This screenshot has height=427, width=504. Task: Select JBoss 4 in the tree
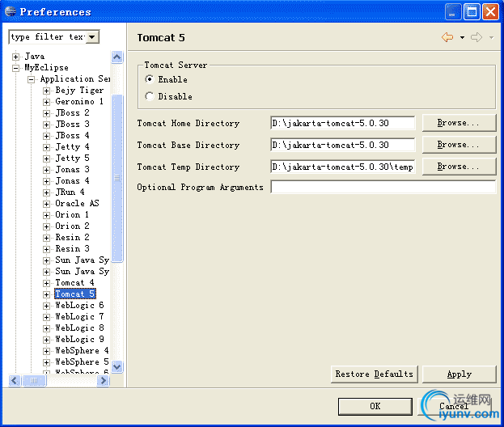(72, 135)
